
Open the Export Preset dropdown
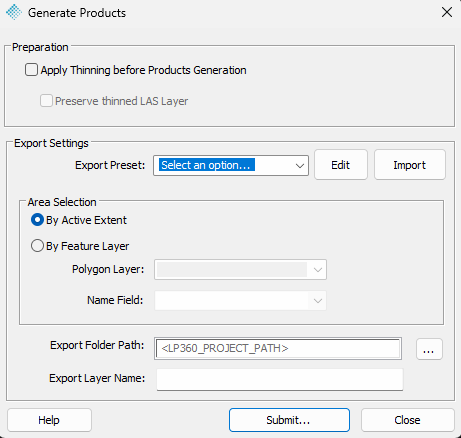[x=231, y=165]
